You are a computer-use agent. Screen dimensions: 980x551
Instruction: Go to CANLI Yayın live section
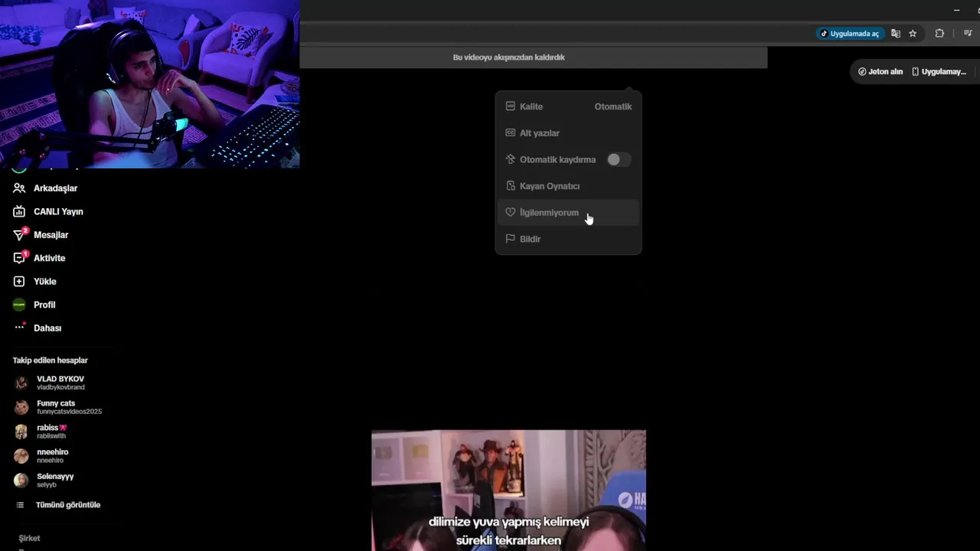[58, 211]
